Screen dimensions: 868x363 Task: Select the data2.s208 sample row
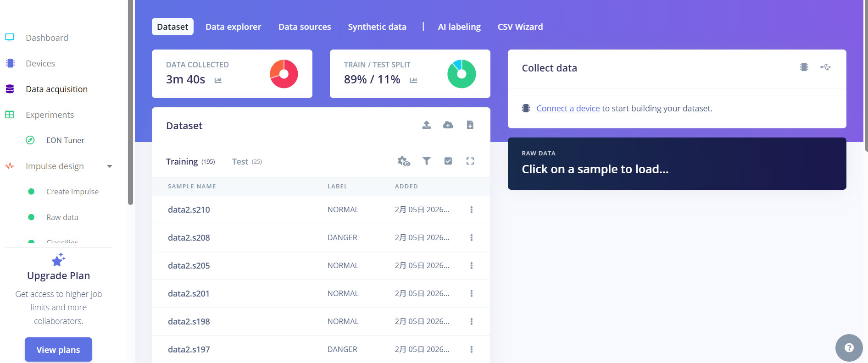pyautogui.click(x=189, y=238)
